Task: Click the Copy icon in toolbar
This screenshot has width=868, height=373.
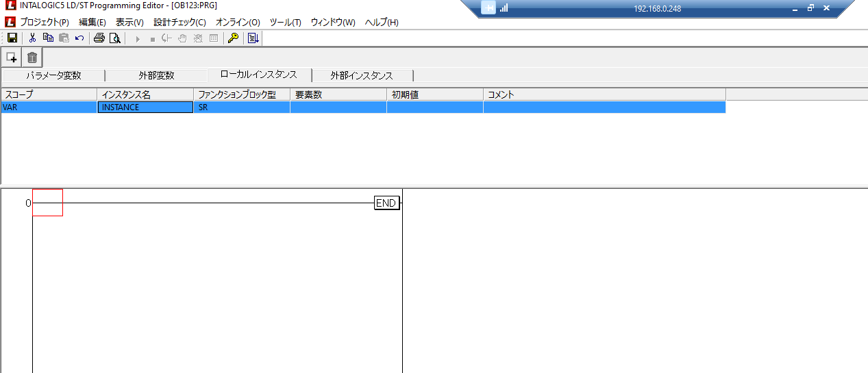Action: click(x=48, y=38)
